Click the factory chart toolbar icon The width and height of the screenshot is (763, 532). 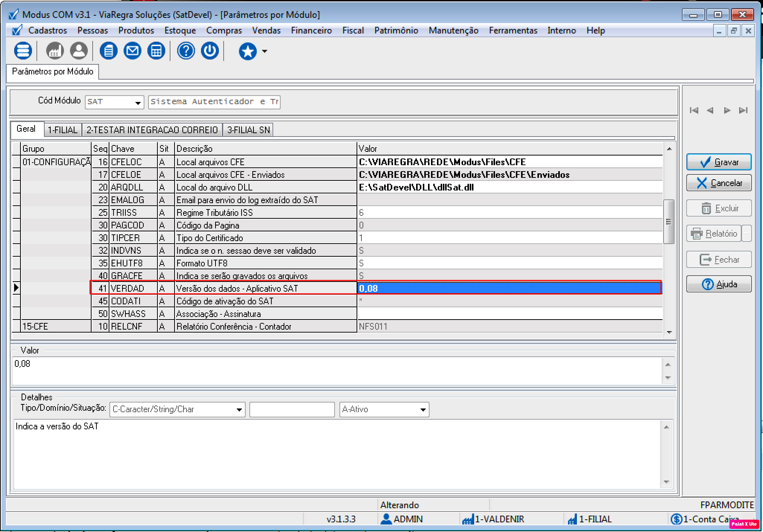click(x=55, y=51)
